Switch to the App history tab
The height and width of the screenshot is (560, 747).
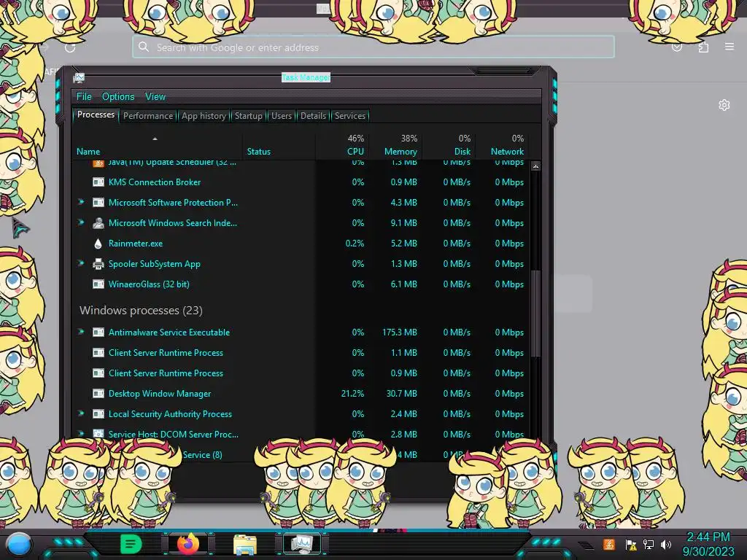pos(204,116)
